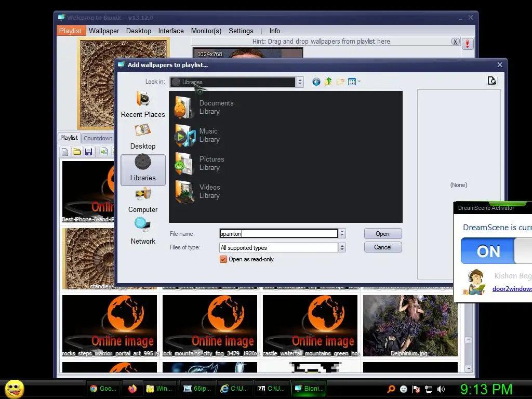
Task: Open the Playlist menu in BioniX
Action: point(71,31)
